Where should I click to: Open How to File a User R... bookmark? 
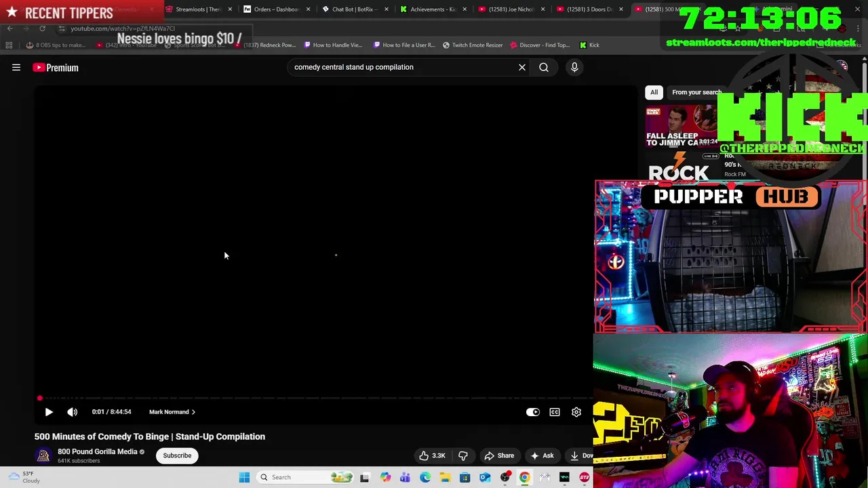[404, 45]
